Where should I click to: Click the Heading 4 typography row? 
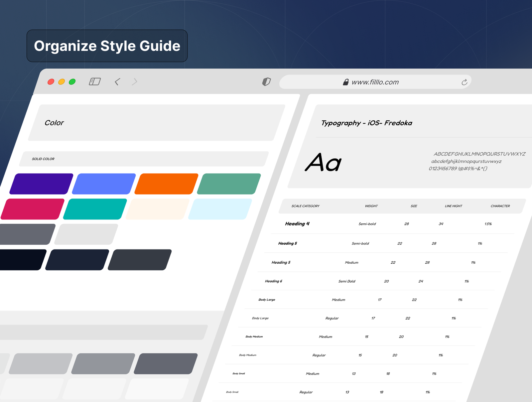pos(297,224)
